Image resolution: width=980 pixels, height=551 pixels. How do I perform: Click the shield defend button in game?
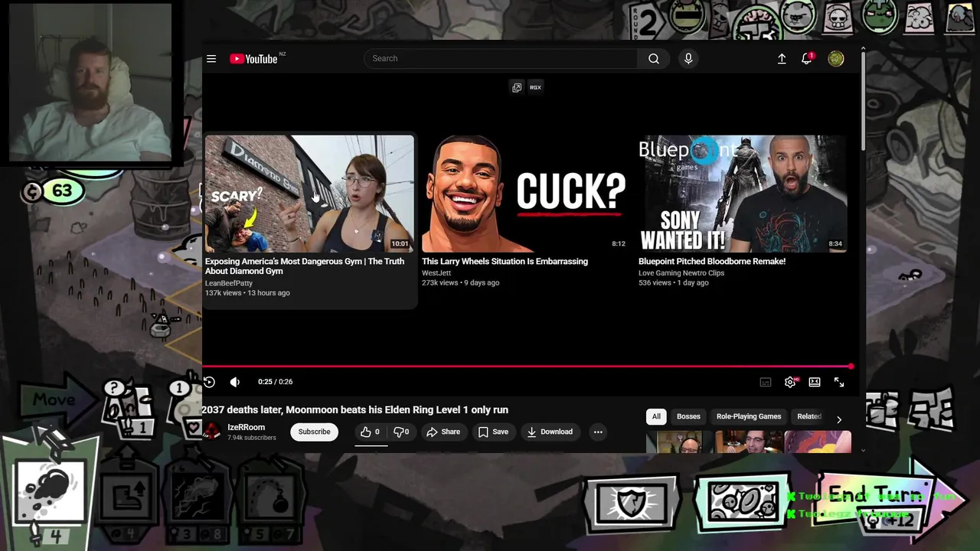point(631,502)
